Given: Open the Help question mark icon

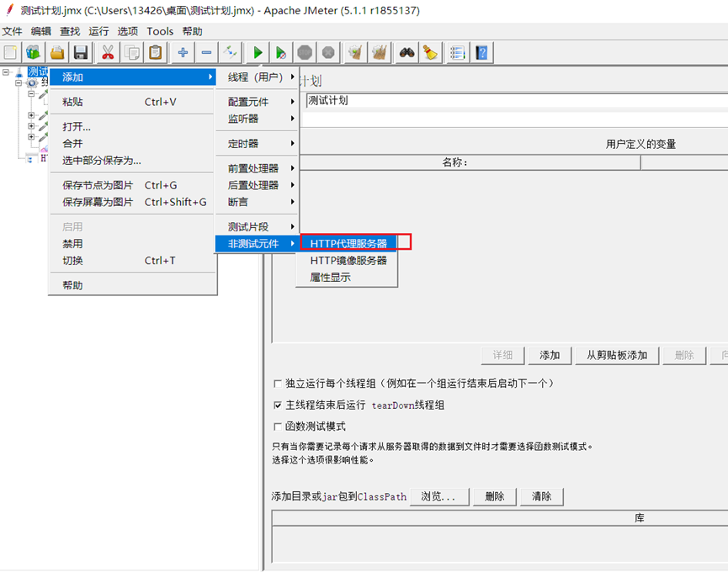Looking at the screenshot, I should click(x=481, y=52).
